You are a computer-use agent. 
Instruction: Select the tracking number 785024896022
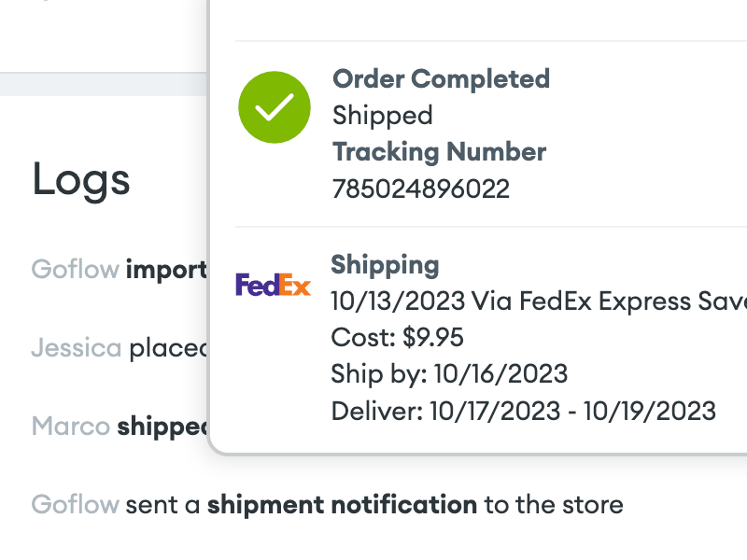point(421,189)
